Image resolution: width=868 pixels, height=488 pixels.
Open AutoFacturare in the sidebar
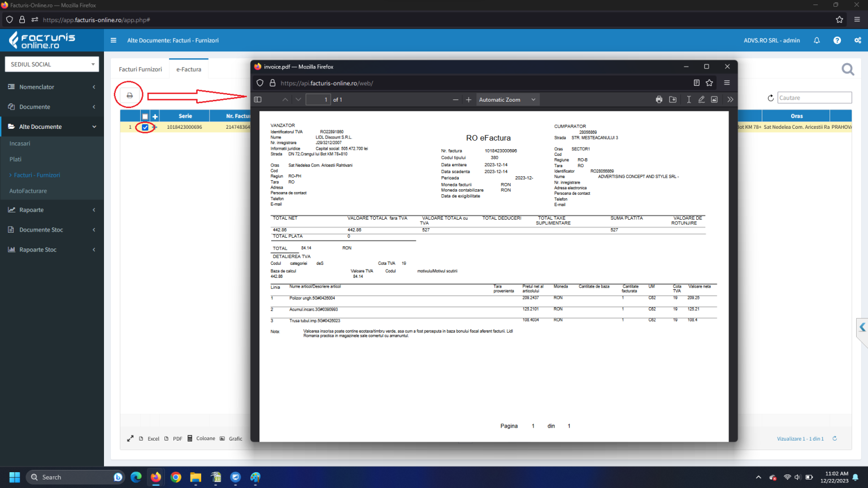click(x=28, y=191)
